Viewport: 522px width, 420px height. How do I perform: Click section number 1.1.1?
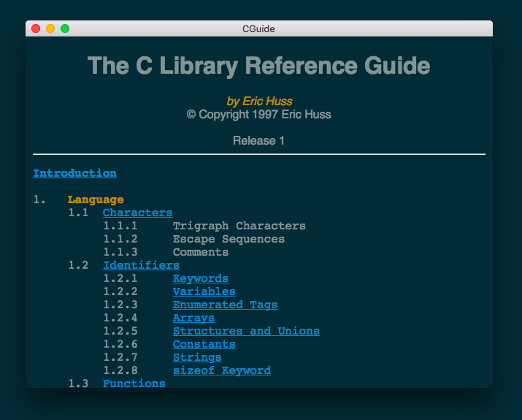click(x=120, y=226)
